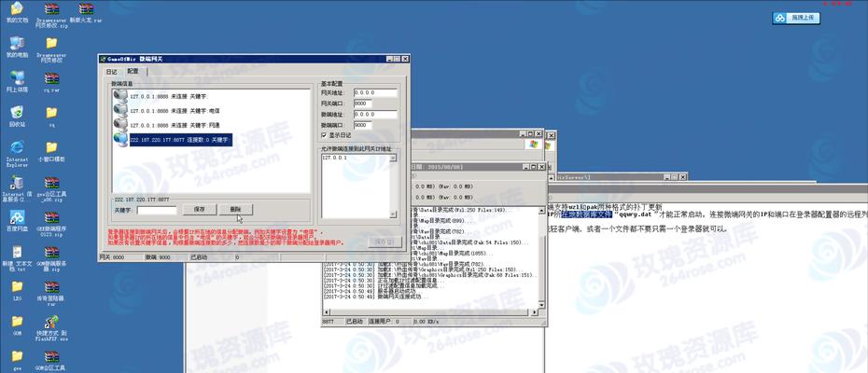The height and width of the screenshot is (373, 868).
Task: Click the 关键字 input field
Action: [x=157, y=211]
